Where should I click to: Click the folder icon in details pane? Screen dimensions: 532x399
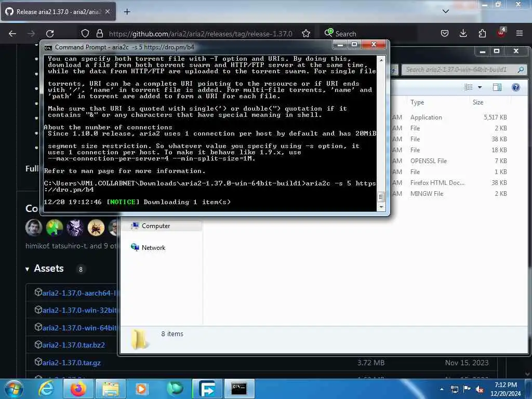pyautogui.click(x=139, y=339)
